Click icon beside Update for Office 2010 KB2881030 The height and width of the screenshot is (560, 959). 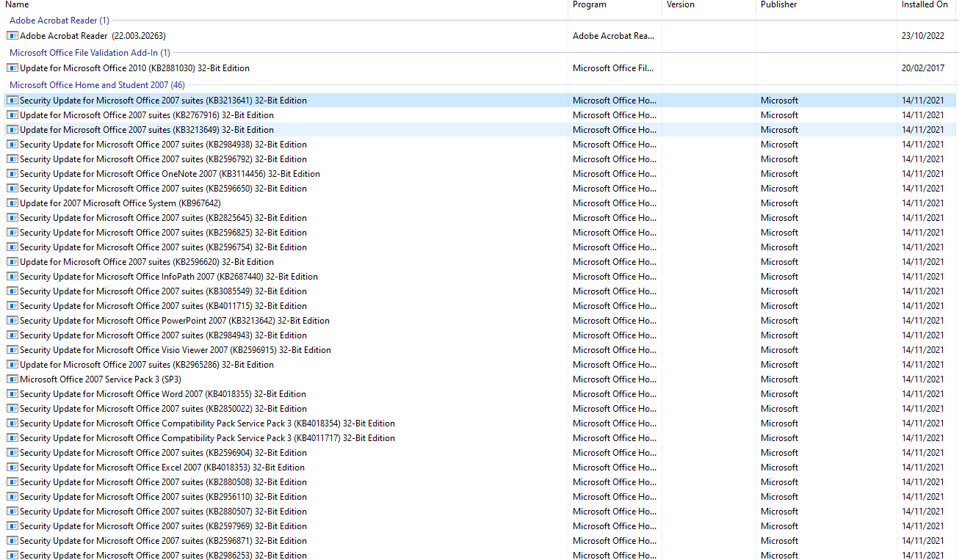pos(12,68)
